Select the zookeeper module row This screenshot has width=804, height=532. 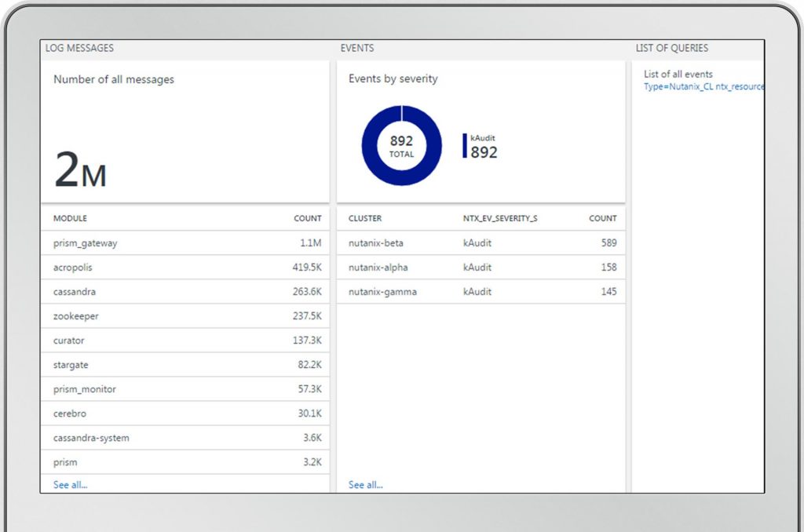coord(185,315)
